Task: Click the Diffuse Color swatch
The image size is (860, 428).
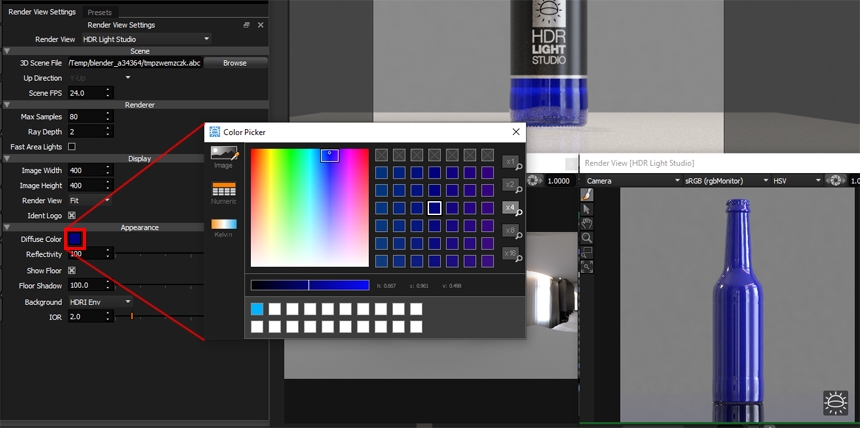Action: click(75, 239)
